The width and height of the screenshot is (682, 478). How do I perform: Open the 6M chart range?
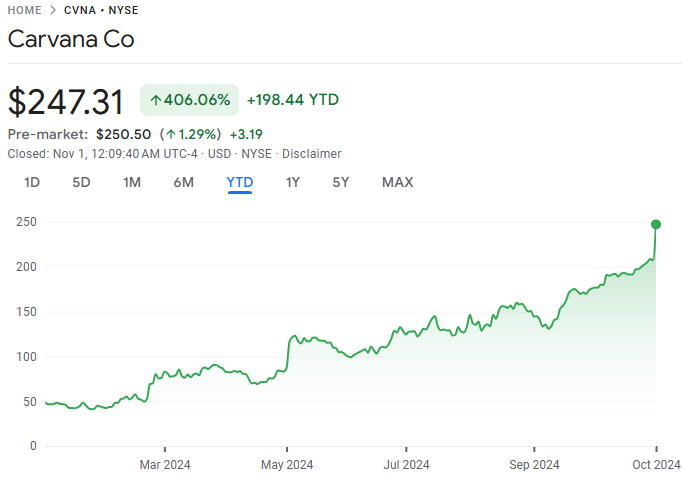coord(184,182)
